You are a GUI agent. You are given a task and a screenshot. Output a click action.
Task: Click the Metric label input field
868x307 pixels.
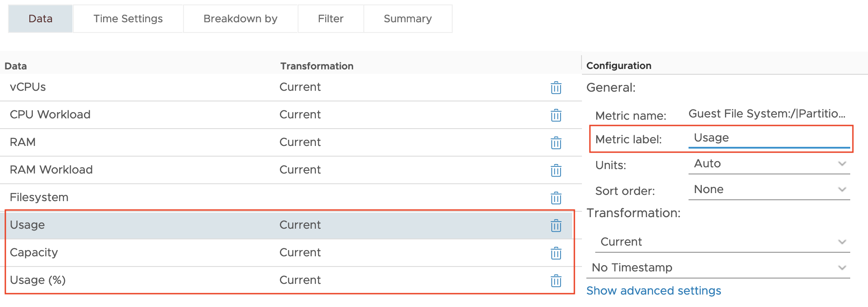tap(769, 138)
